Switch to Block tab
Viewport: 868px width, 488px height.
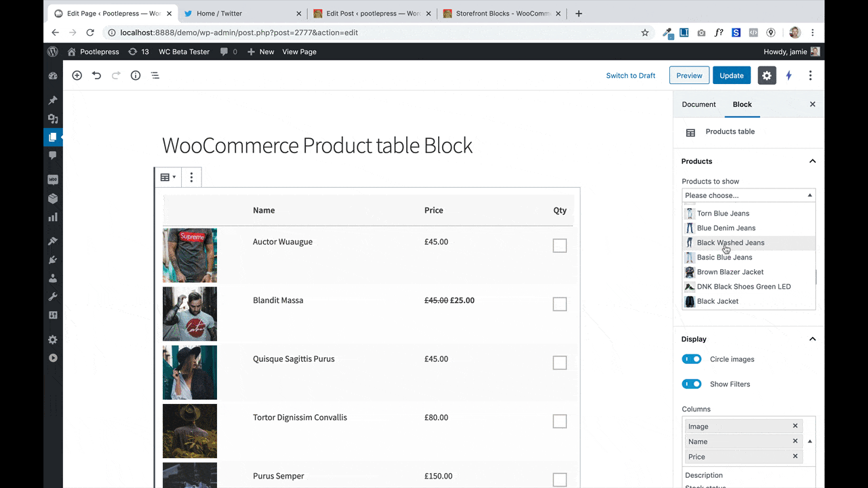[742, 104]
